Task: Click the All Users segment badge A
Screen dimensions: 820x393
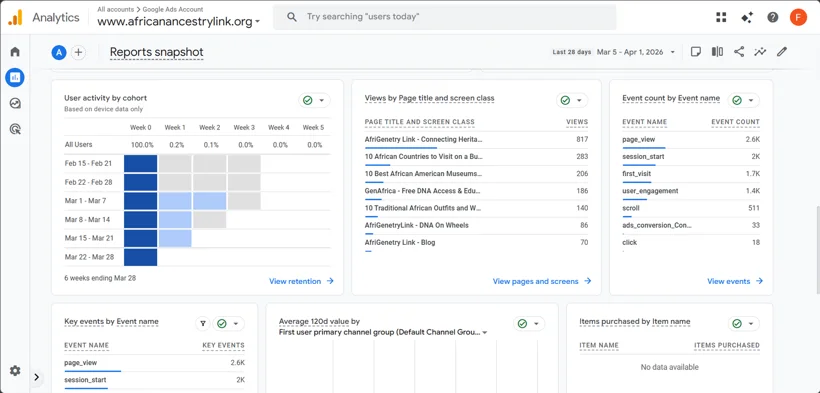Action: coord(59,52)
